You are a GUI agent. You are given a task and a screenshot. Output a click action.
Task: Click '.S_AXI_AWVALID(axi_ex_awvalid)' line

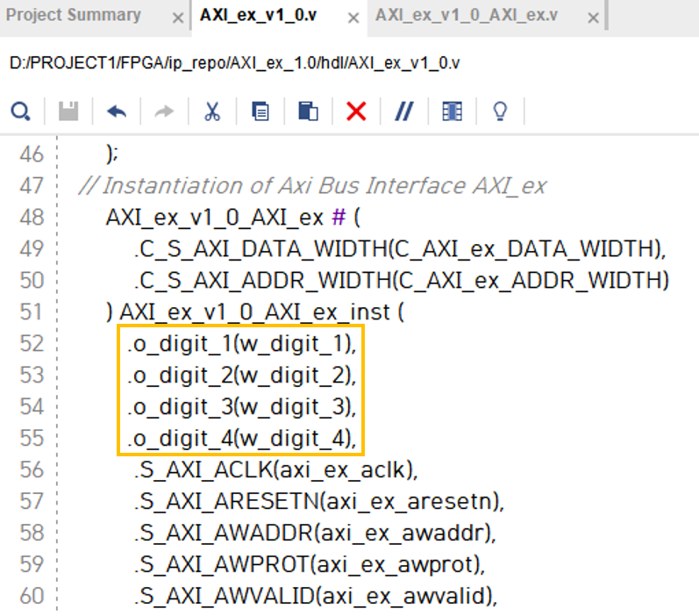[316, 597]
